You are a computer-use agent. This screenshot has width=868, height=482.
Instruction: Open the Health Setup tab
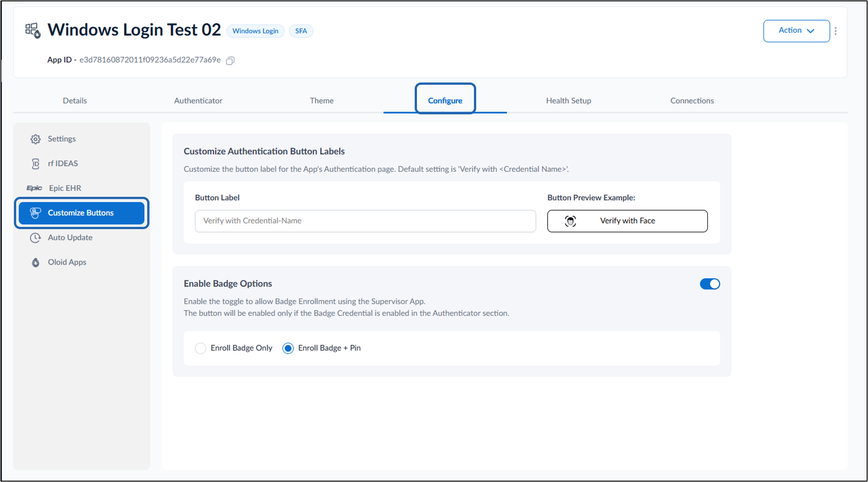[568, 101]
